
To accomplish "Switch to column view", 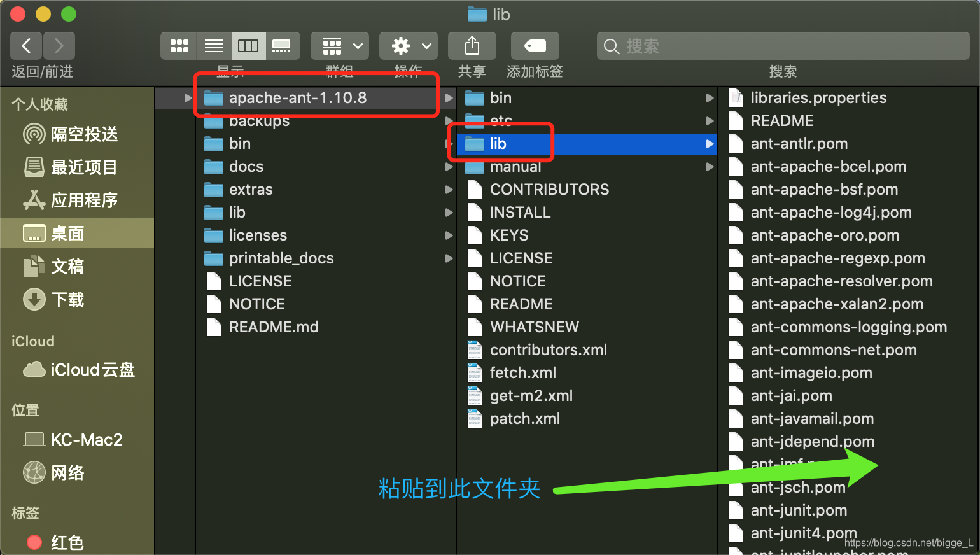I will click(248, 46).
